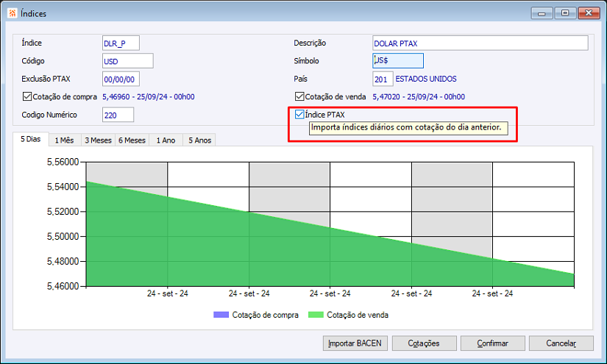Image resolution: width=607 pixels, height=364 pixels.
Task: Click the blue Cotação de compra legend swatch
Action: [221, 315]
